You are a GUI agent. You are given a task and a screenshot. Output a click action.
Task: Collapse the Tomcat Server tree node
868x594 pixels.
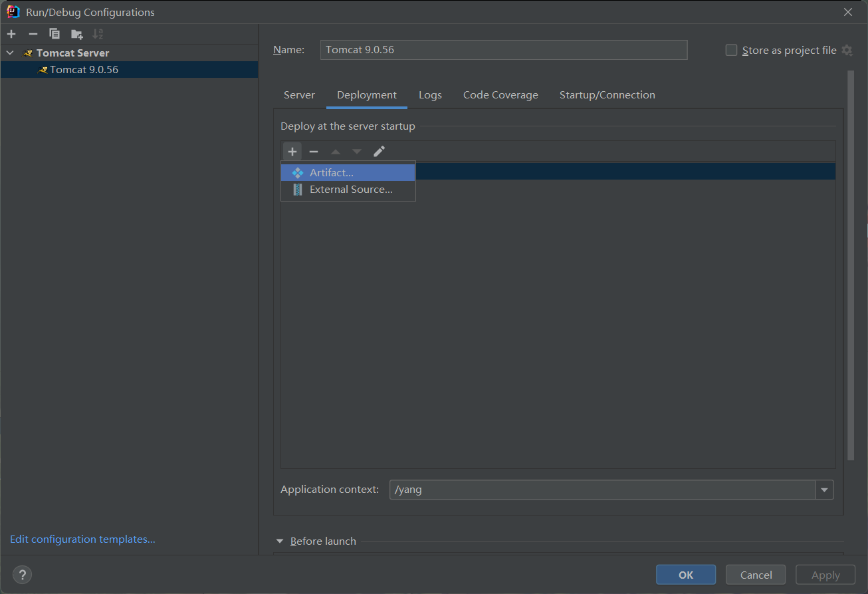click(10, 53)
